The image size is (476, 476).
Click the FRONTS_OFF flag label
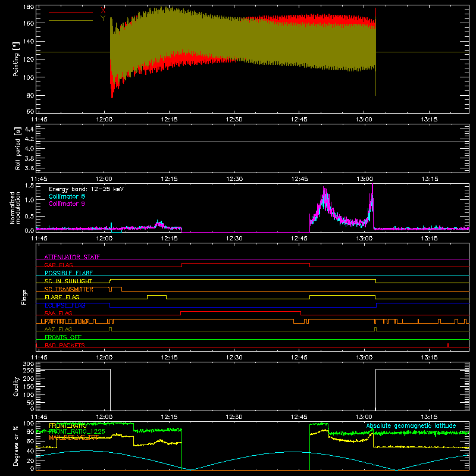tap(63, 337)
